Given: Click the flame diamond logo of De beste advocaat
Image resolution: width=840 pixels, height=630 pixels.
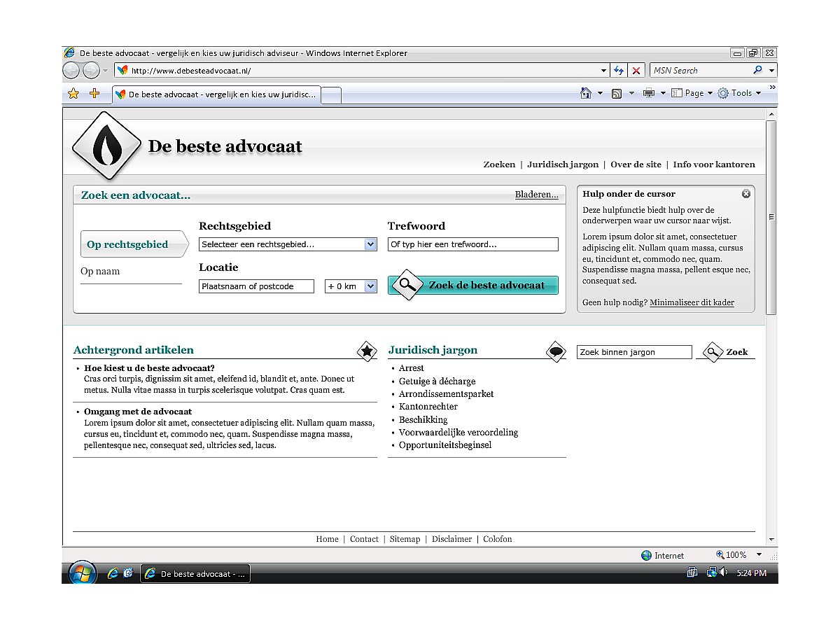Looking at the screenshot, I should pos(106,146).
